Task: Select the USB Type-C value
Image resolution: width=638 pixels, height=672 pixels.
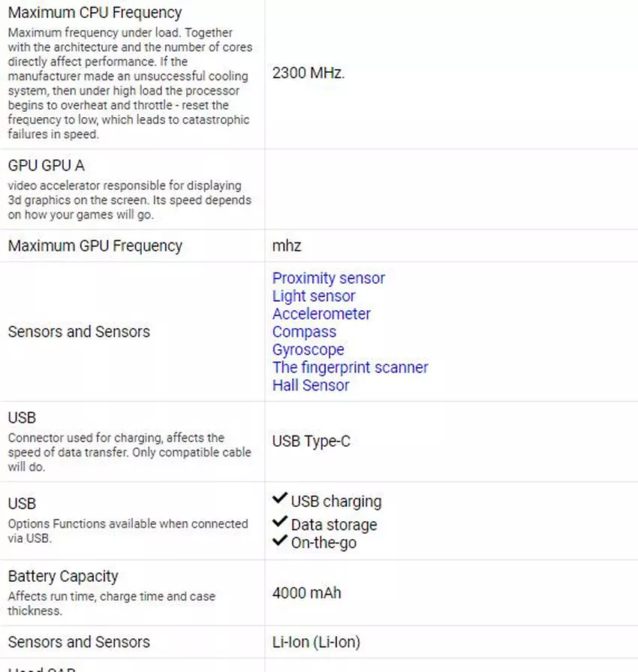Action: tap(311, 441)
